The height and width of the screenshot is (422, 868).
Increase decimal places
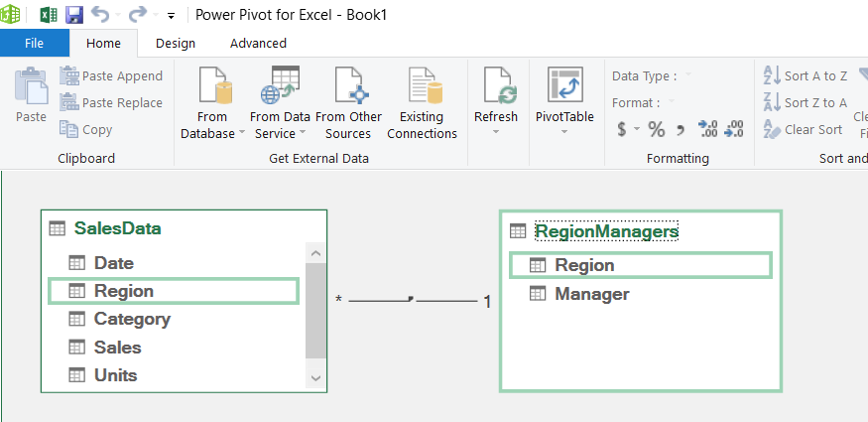click(708, 129)
